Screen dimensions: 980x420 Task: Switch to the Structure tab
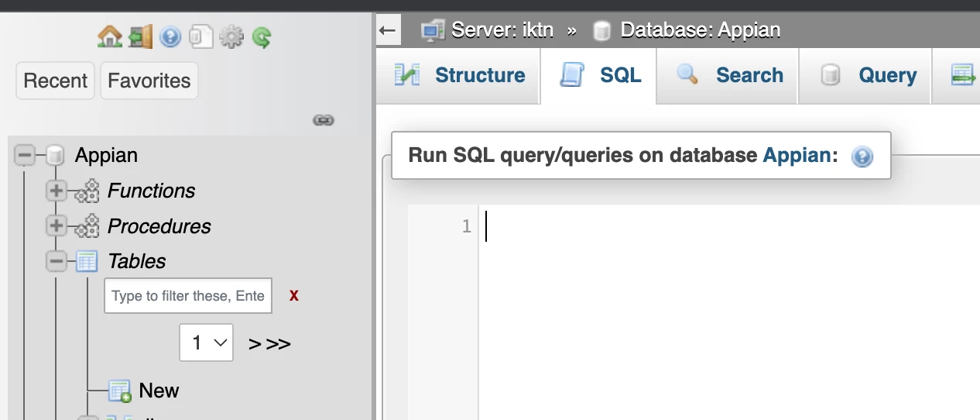pyautogui.click(x=458, y=75)
